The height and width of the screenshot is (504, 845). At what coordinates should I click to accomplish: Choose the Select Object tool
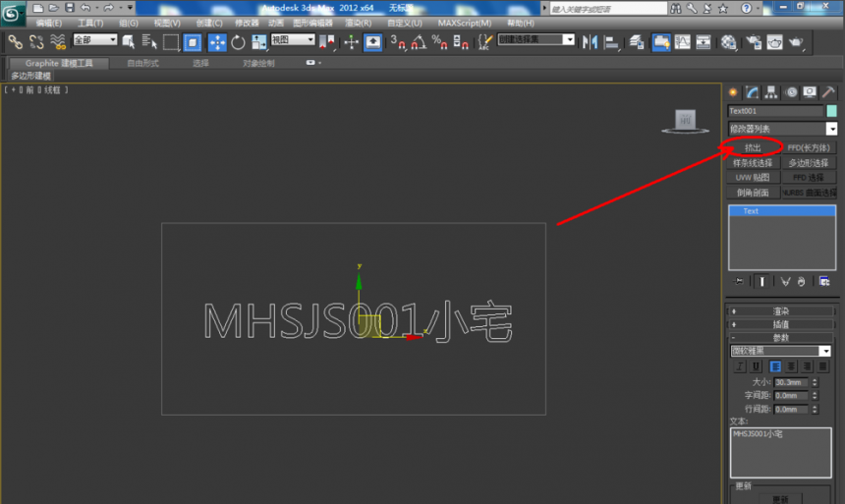click(x=129, y=42)
